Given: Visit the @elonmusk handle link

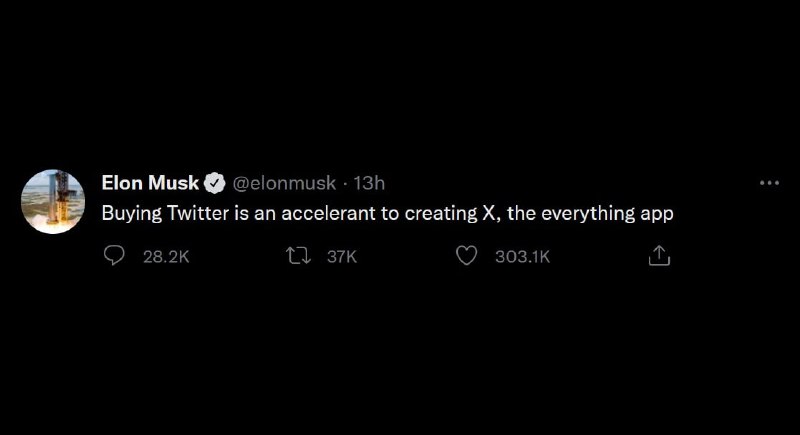Looking at the screenshot, I should [284, 183].
